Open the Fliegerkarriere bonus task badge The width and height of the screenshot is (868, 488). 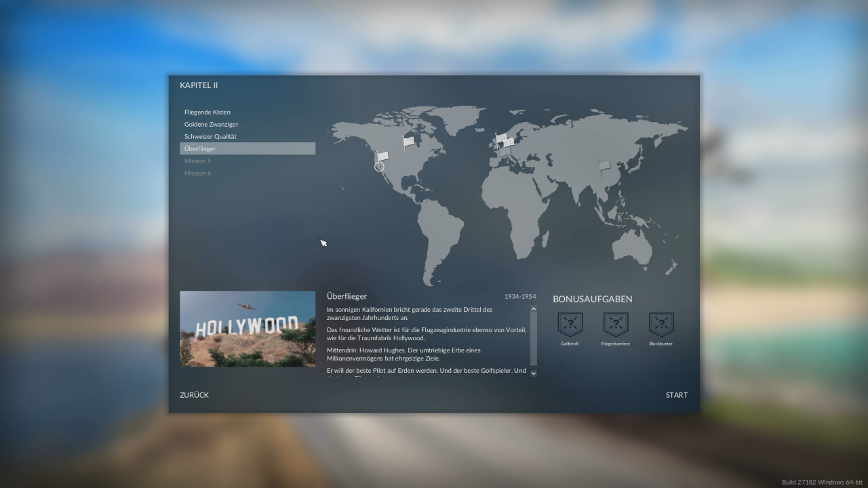pyautogui.click(x=616, y=324)
